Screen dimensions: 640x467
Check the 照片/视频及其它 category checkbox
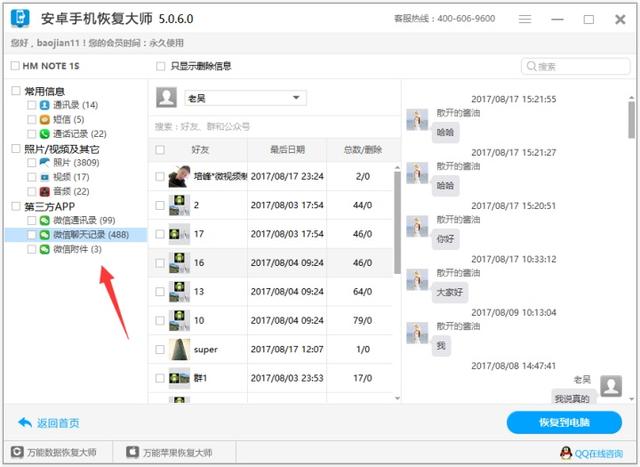point(16,149)
